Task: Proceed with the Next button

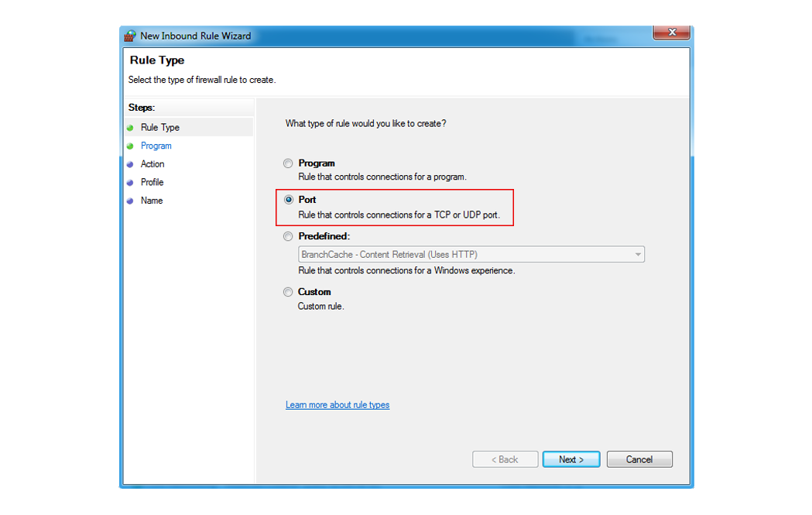Action: [x=571, y=459]
